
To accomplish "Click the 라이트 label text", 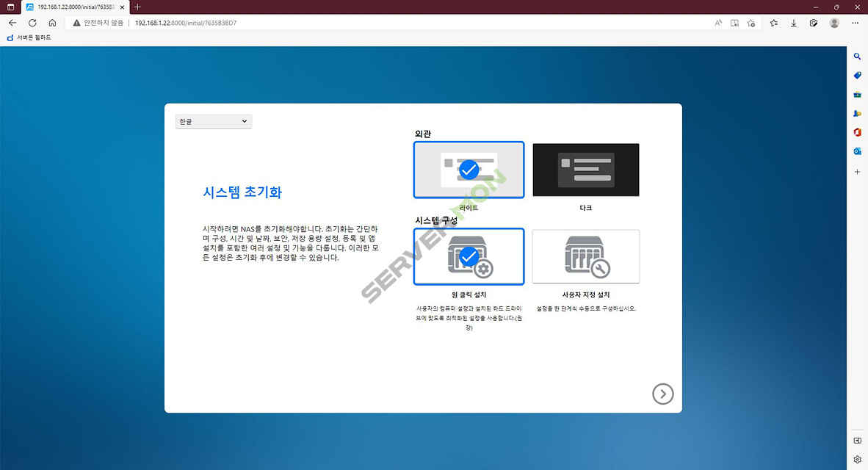I will (x=469, y=208).
